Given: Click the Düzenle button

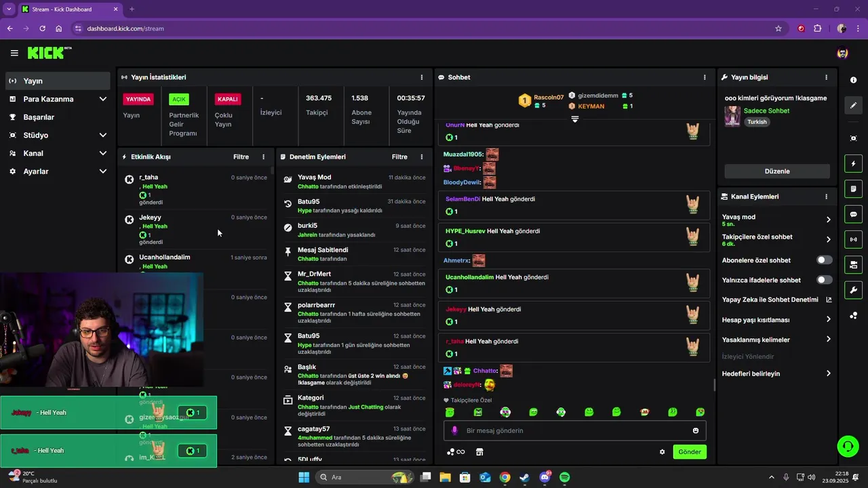Looking at the screenshot, I should pos(777,171).
